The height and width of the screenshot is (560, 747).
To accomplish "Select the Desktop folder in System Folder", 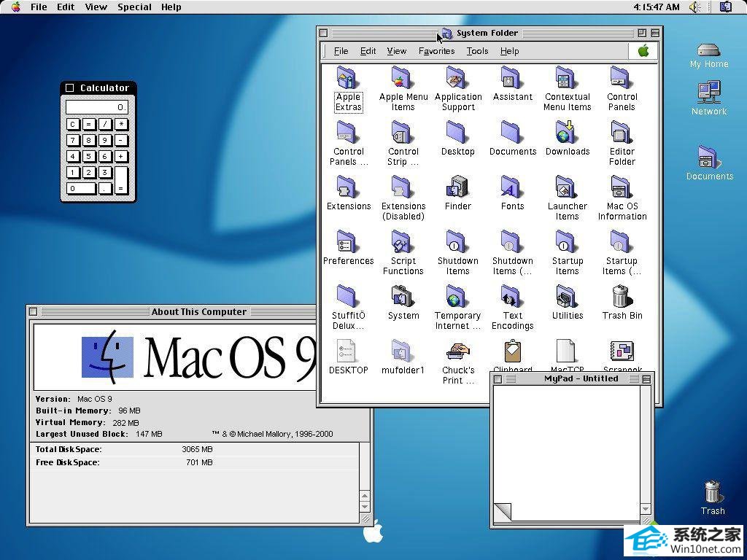I will point(458,133).
